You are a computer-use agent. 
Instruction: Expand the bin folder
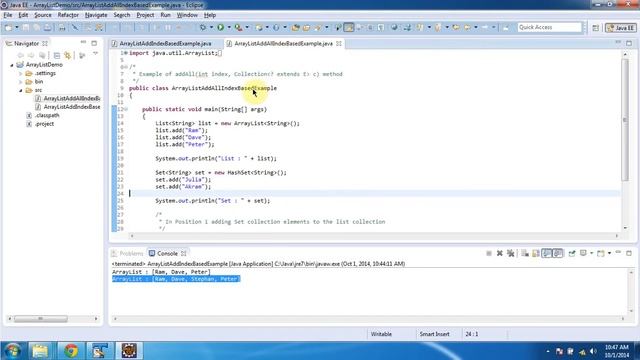(x=21, y=82)
